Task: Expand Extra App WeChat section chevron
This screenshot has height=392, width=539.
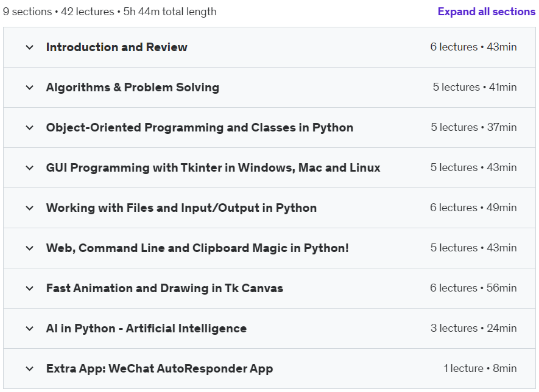Action: click(x=30, y=369)
